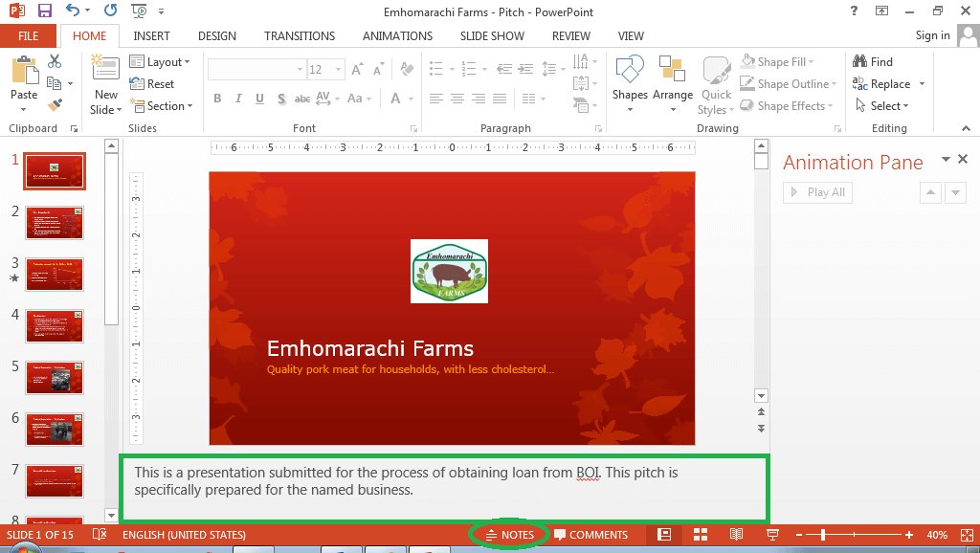The image size is (980, 553).
Task: Toggle Bold formatting
Action: [217, 99]
